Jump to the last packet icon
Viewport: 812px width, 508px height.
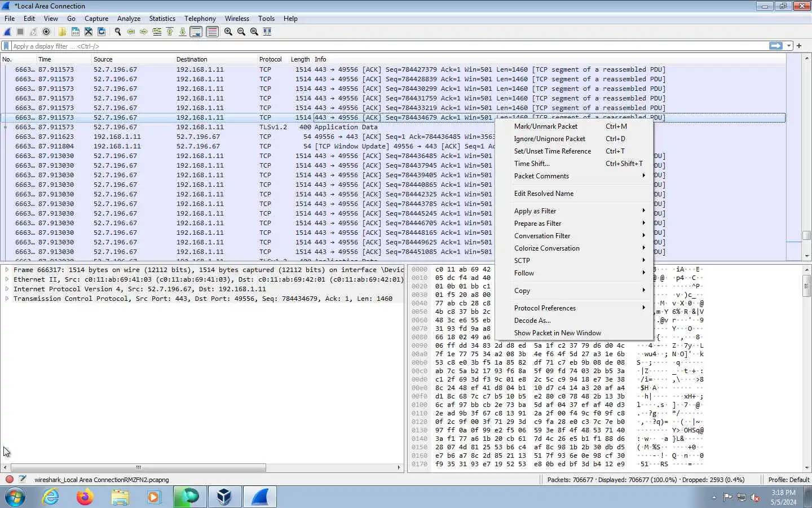(183, 32)
